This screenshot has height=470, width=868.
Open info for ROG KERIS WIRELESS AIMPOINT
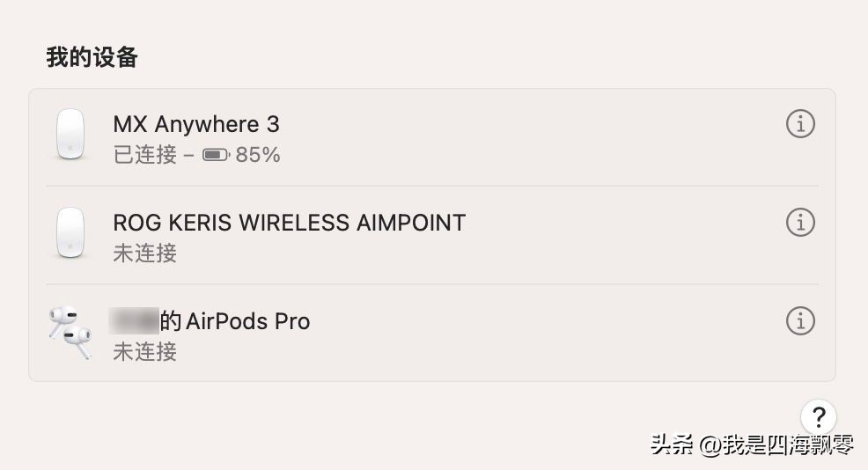point(799,224)
